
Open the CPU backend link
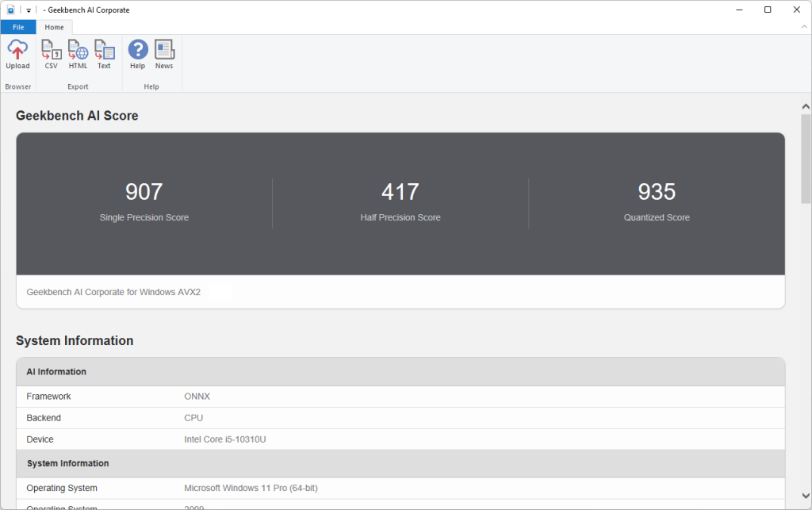coord(193,417)
